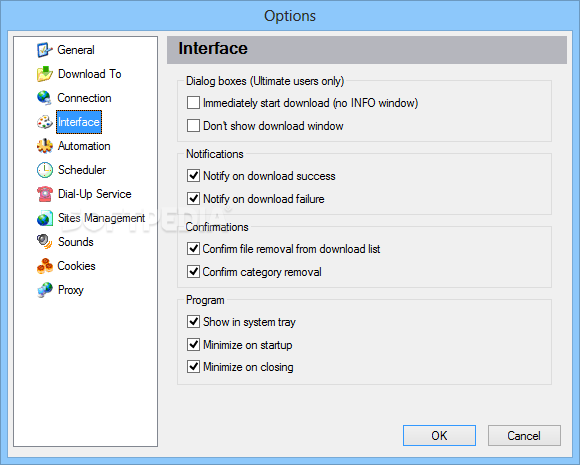This screenshot has width=580, height=465.
Task: Uncheck Notify on download success
Action: (x=193, y=176)
